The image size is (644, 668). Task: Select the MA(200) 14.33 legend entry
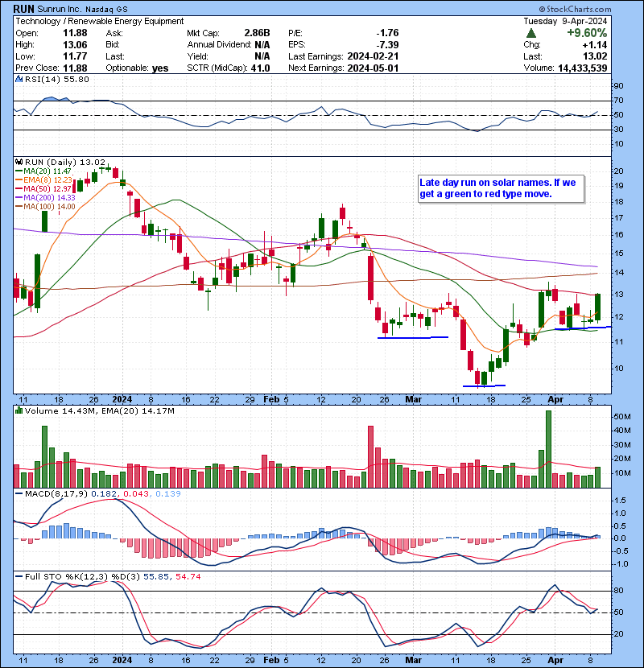click(45, 198)
